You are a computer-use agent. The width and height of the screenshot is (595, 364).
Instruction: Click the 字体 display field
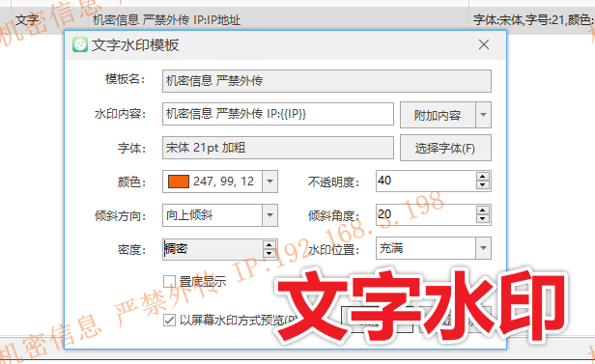(x=278, y=148)
